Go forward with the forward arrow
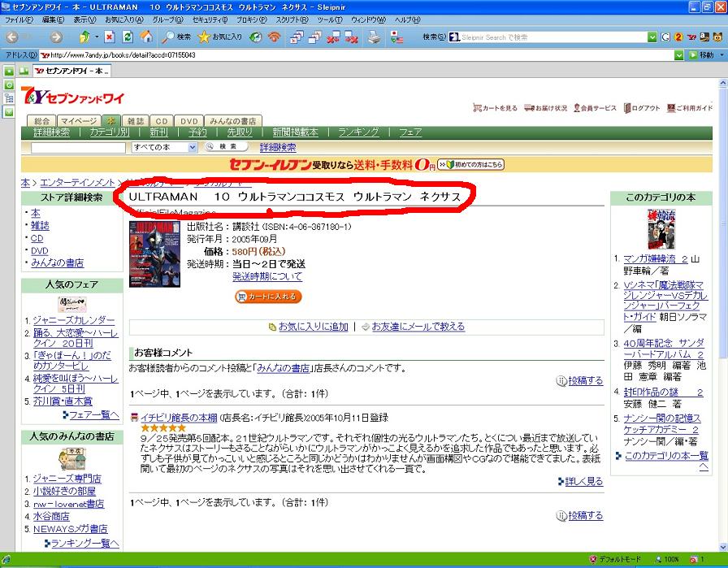Image resolution: width=728 pixels, height=568 pixels. tap(56, 37)
